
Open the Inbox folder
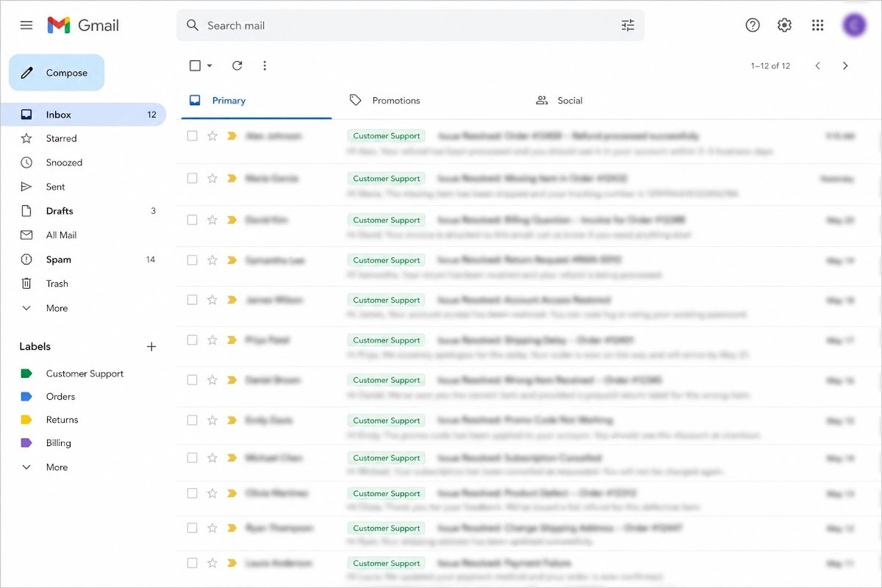tap(83, 115)
